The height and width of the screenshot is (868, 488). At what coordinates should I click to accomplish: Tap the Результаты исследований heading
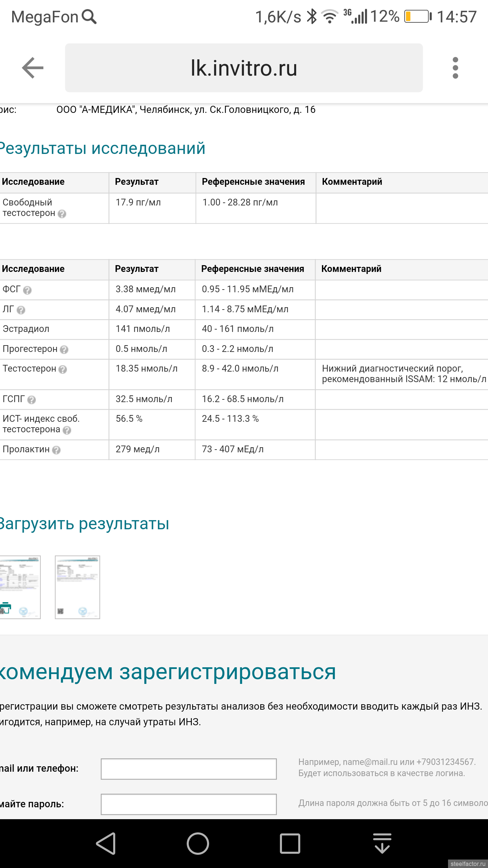[x=102, y=149]
